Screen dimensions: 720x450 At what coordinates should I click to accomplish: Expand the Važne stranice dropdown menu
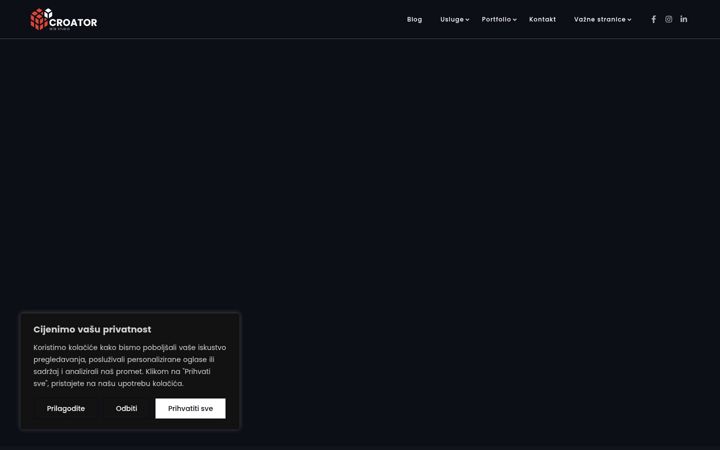coord(602,19)
